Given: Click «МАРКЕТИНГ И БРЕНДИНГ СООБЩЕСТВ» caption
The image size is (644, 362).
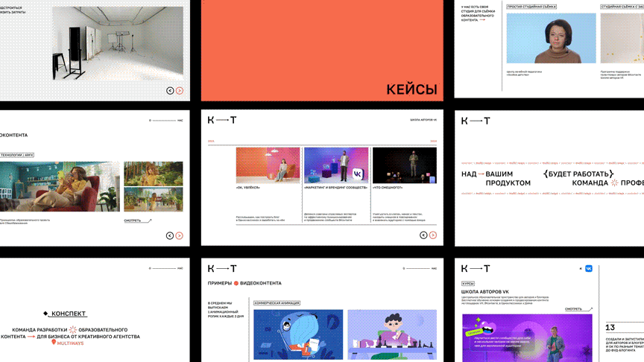Looking at the screenshot, I should pyautogui.click(x=335, y=188).
